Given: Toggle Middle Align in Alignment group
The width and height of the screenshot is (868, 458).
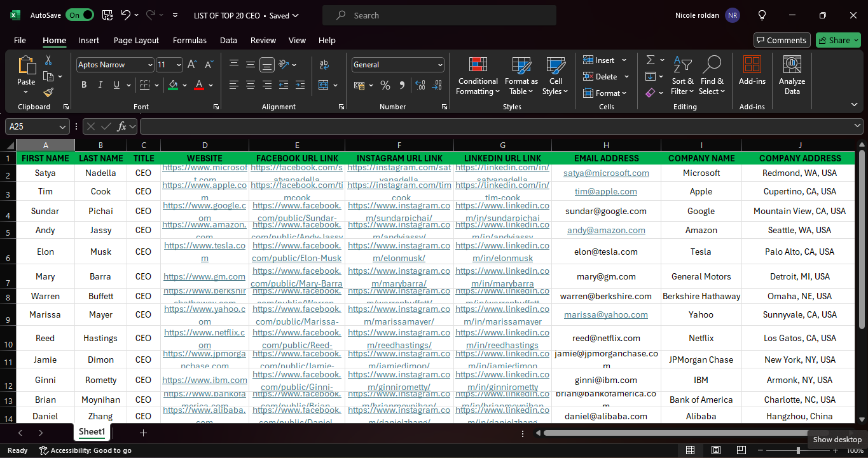Looking at the screenshot, I should 251,65.
